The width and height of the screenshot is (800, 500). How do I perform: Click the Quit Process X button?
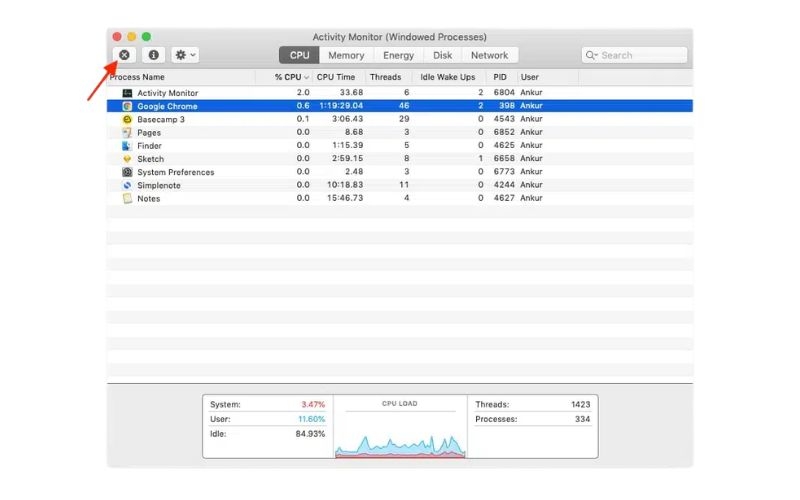[124, 55]
